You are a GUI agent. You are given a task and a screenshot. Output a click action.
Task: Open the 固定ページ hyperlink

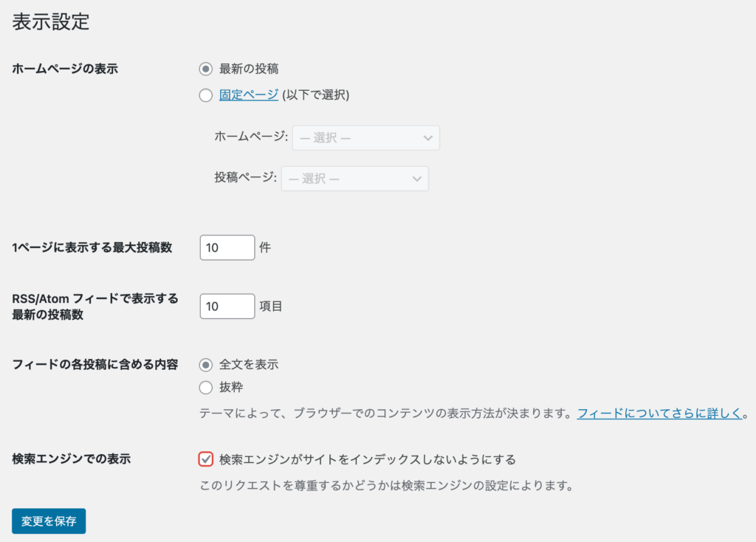[249, 95]
